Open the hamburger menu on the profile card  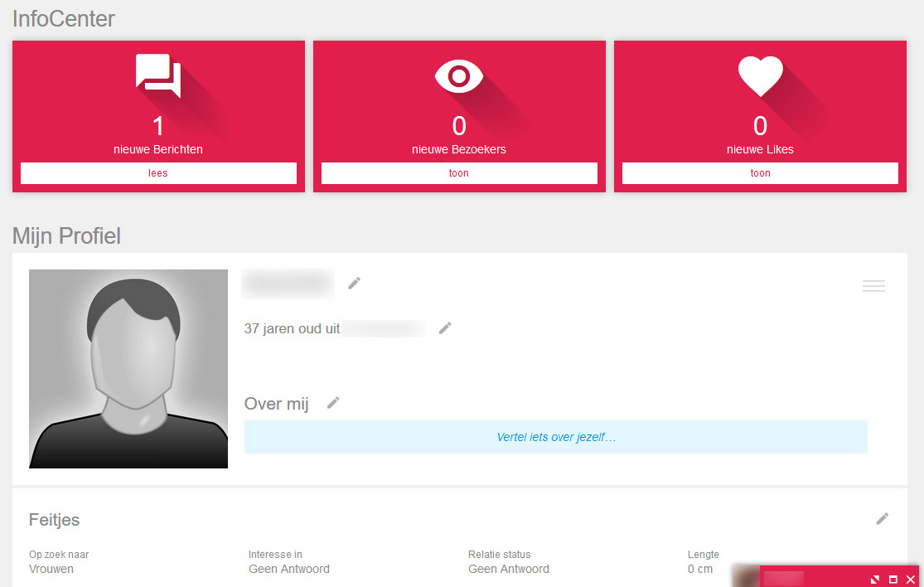tap(873, 285)
